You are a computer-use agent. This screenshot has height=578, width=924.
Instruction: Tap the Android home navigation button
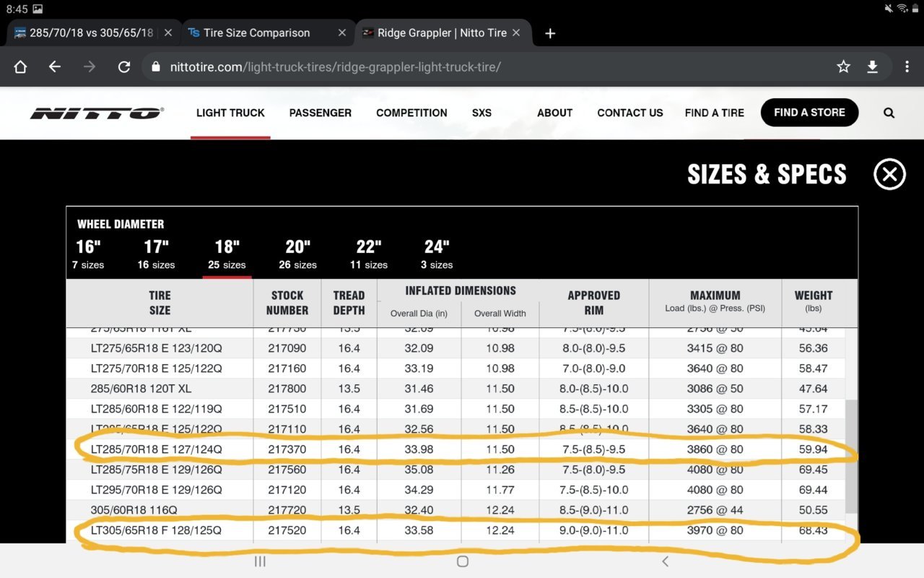[x=463, y=561]
